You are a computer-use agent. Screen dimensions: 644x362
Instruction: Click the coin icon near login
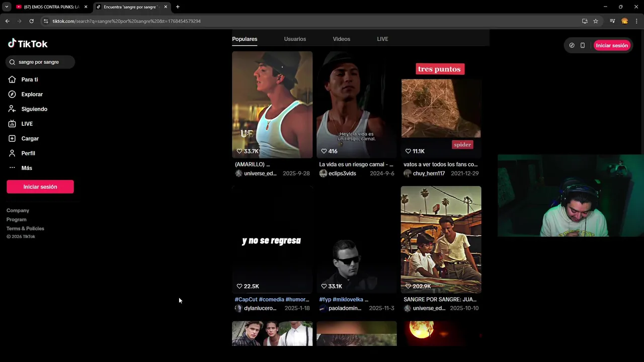[x=572, y=45]
